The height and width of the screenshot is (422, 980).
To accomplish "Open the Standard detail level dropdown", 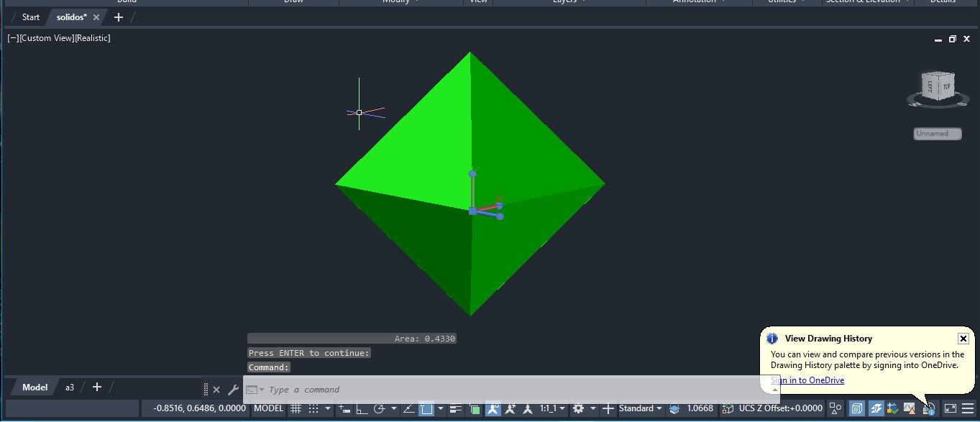I will [641, 409].
